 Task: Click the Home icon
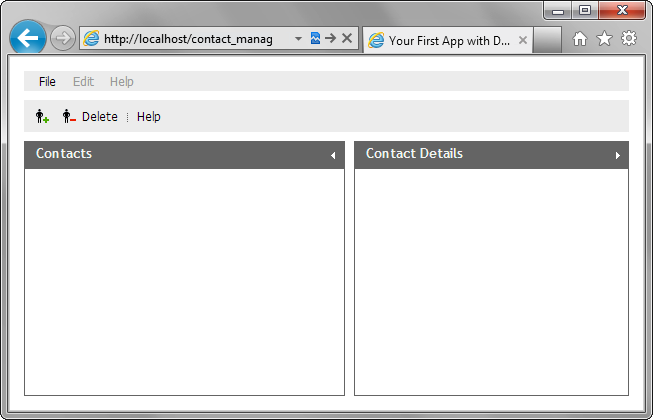pyautogui.click(x=580, y=39)
